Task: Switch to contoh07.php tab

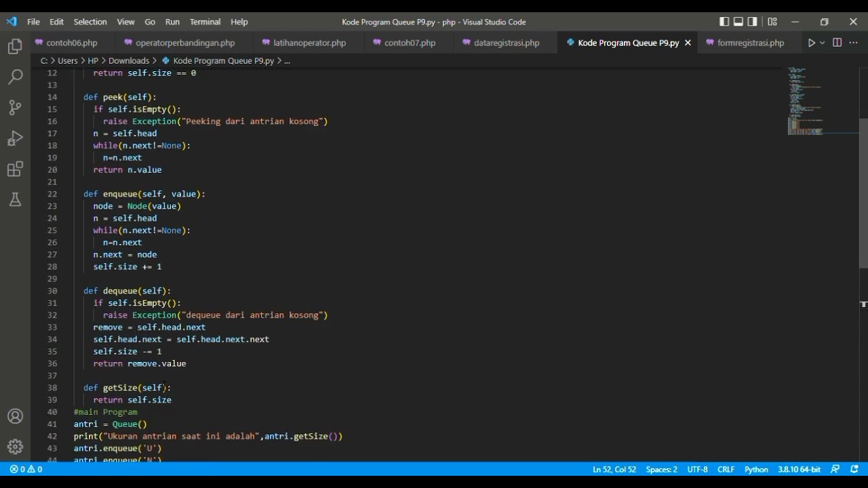Action: click(x=410, y=43)
